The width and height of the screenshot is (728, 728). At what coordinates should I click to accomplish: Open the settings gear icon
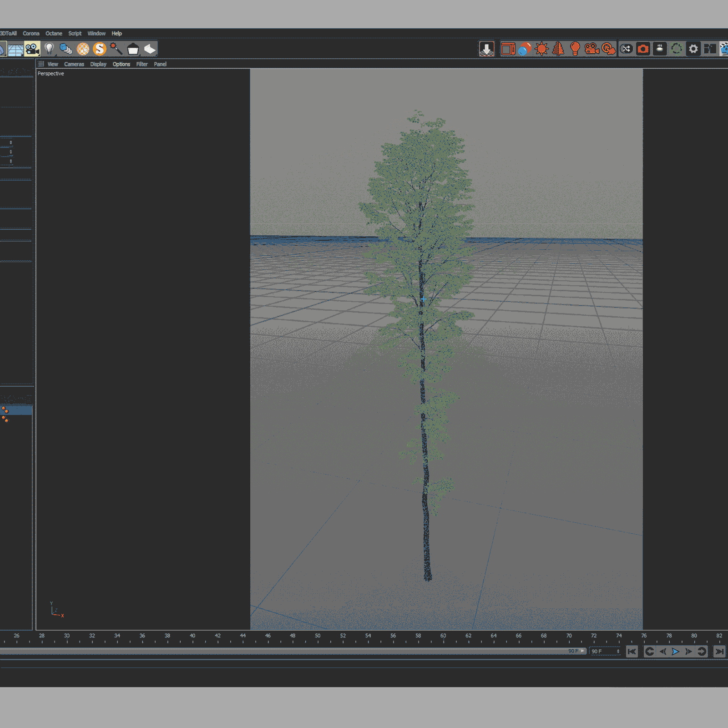pos(693,49)
